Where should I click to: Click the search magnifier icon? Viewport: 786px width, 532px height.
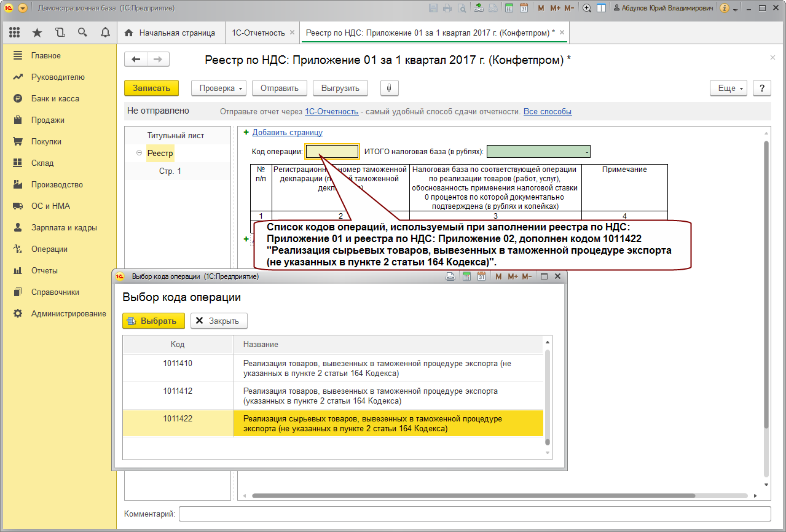[x=82, y=33]
